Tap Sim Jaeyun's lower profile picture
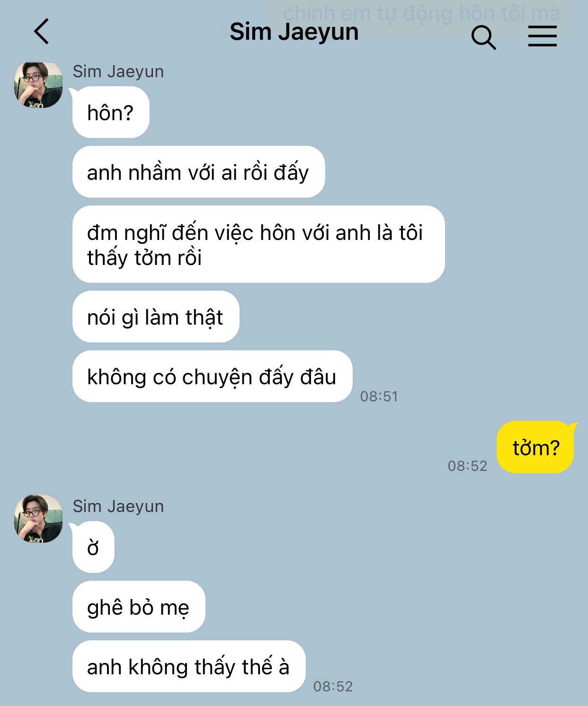 [x=38, y=519]
